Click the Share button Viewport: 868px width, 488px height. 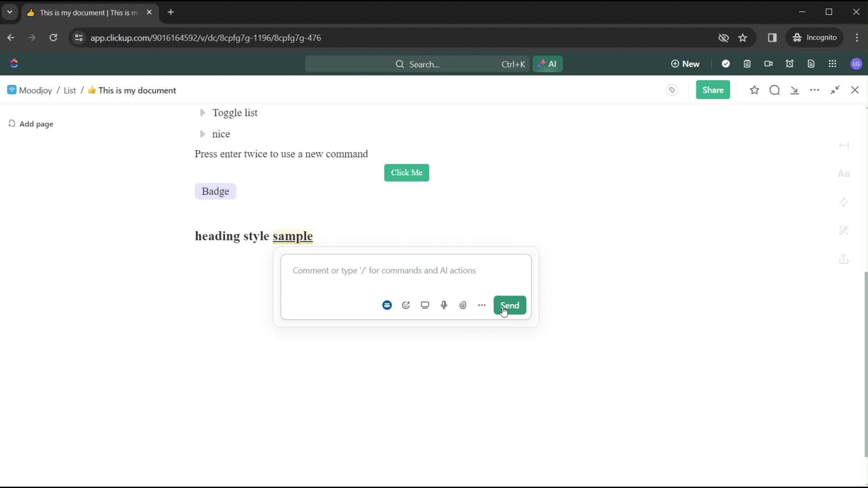point(713,90)
